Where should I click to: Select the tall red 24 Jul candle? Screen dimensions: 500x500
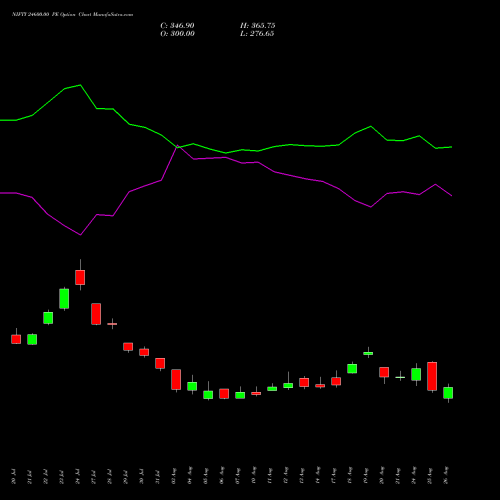click(80, 277)
